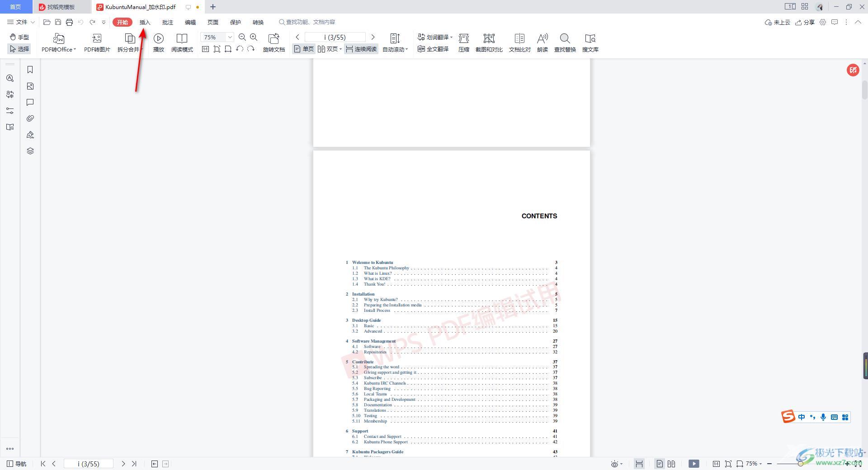Viewport: 868px width, 470px height.
Task: Switch to 双页 double page view
Action: pos(330,49)
